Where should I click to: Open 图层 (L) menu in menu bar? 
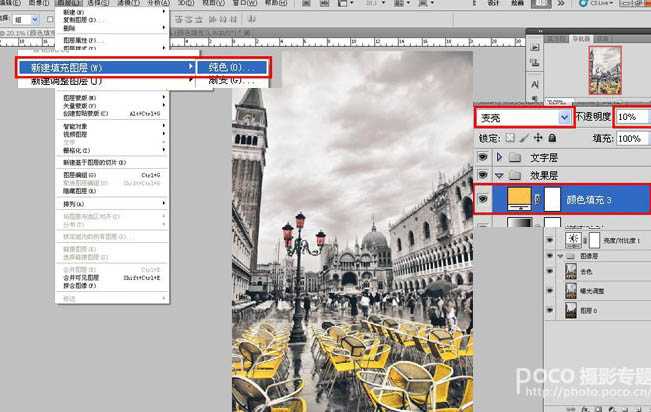click(69, 3)
